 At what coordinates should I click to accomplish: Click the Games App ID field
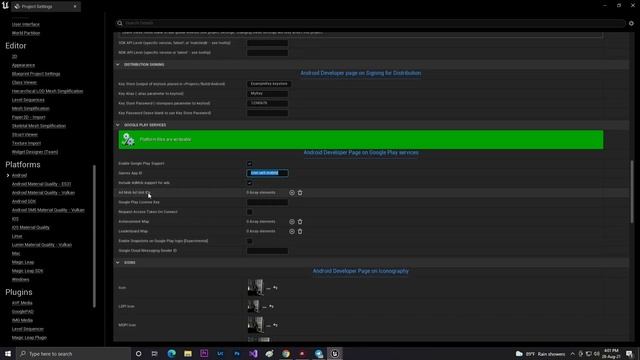267,173
